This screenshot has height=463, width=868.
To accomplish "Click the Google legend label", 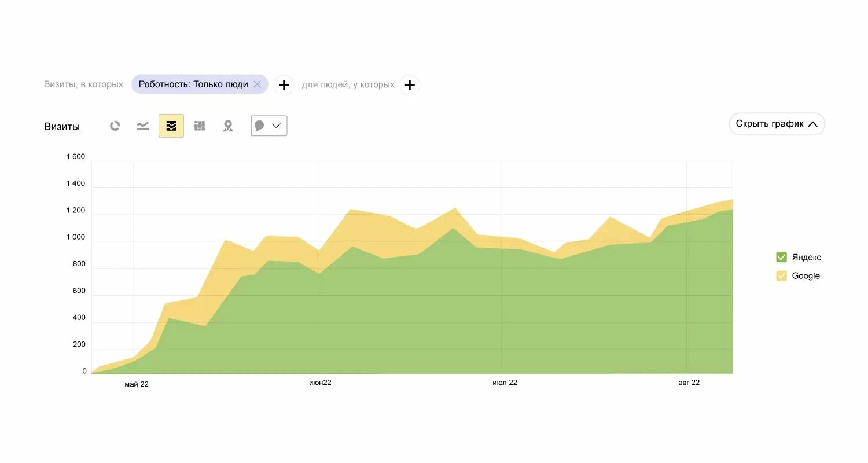I will [806, 275].
